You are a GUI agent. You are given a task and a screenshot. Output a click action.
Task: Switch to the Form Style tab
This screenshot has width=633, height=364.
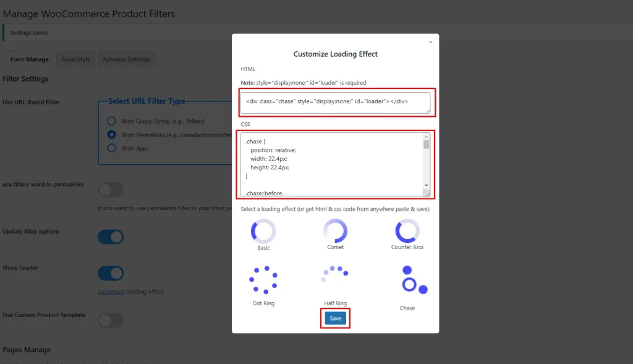point(75,59)
